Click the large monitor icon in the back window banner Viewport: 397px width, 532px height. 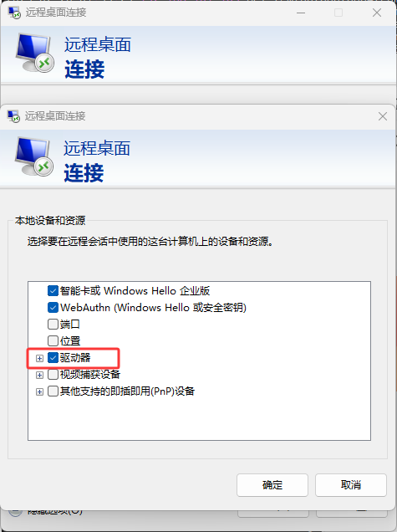[x=34, y=53]
